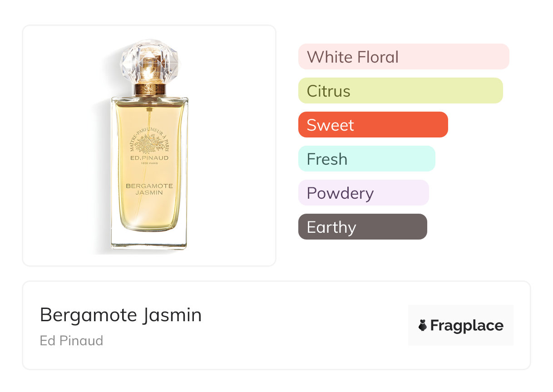The width and height of the screenshot is (553, 392).
Task: Open the Ed Pinaud brand link
Action: click(x=71, y=340)
